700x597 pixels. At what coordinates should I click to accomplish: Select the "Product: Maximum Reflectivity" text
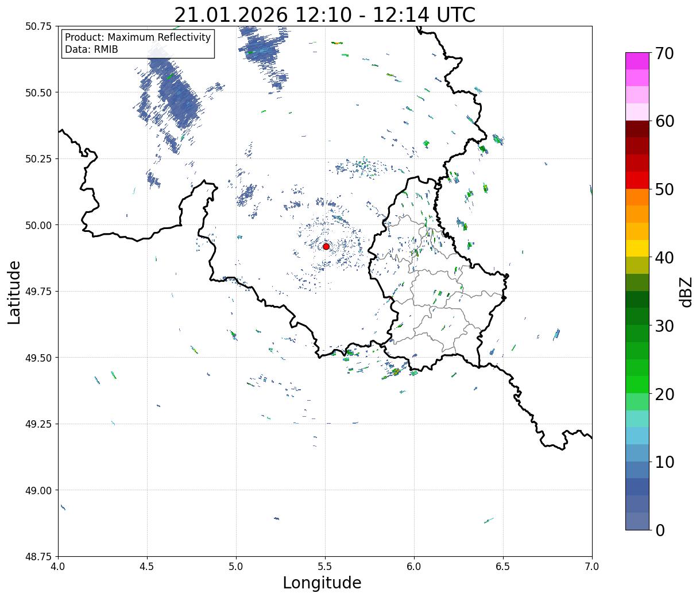[x=138, y=37]
